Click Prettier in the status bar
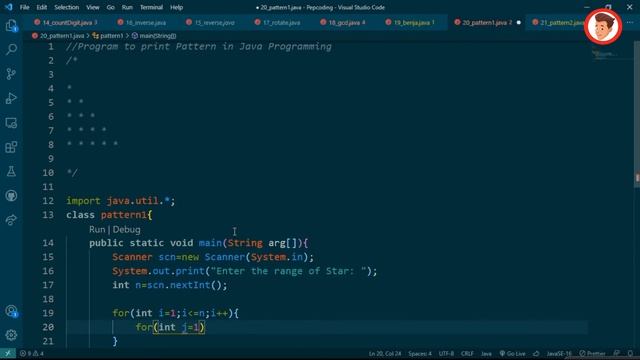This screenshot has height=360, width=640. [592, 353]
